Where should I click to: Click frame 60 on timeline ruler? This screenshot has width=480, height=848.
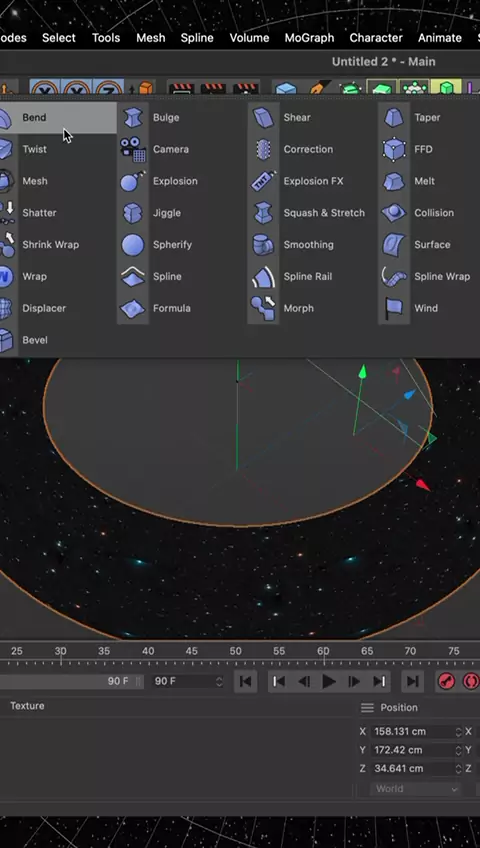tap(323, 651)
